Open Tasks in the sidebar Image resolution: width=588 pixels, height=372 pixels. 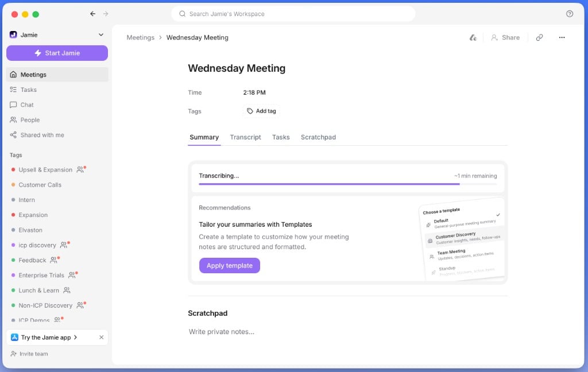[x=57, y=90]
